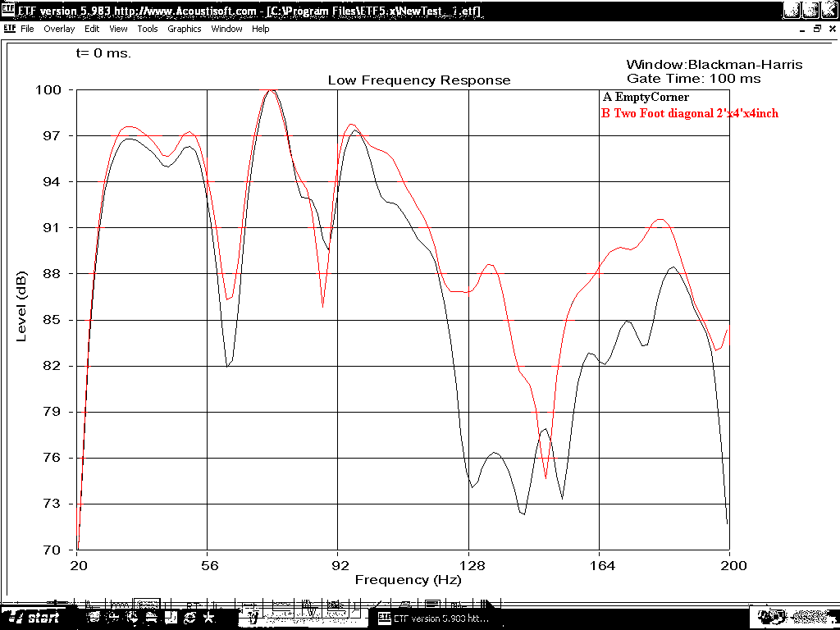Open the File menu
This screenshot has width=840, height=630.
tap(27, 29)
